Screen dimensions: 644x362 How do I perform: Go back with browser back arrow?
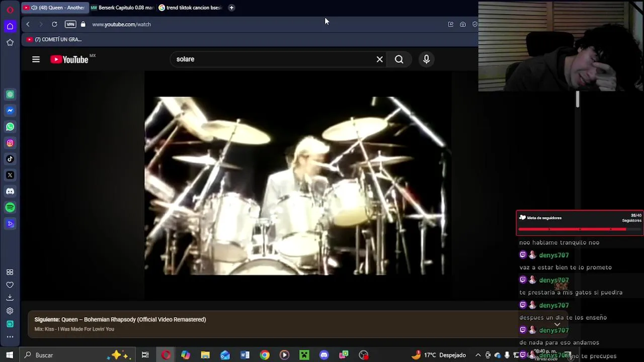click(x=28, y=24)
